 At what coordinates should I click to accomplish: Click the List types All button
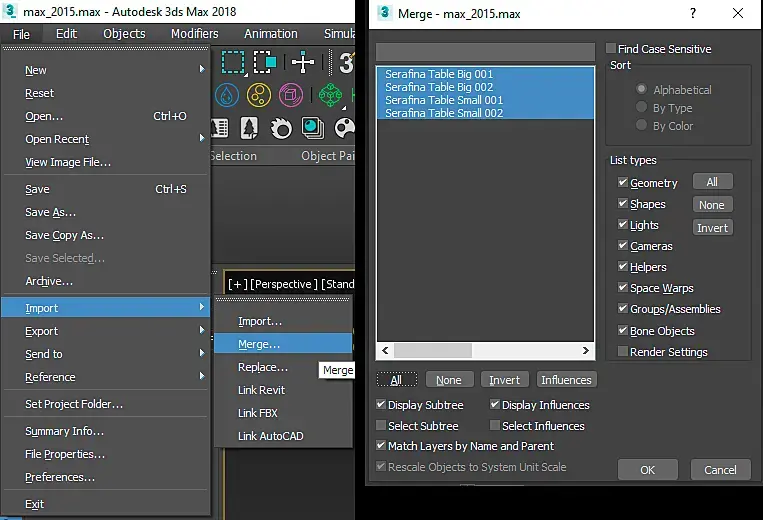712,182
